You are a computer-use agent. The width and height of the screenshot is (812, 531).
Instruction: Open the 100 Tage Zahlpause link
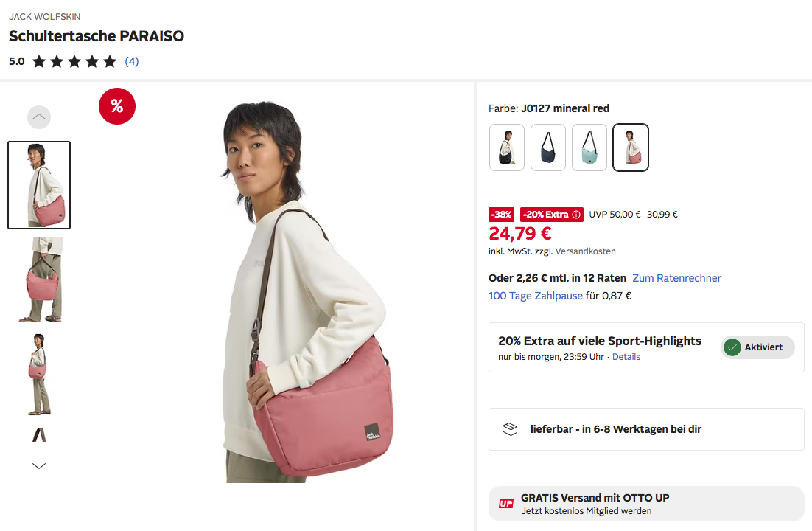pos(536,296)
